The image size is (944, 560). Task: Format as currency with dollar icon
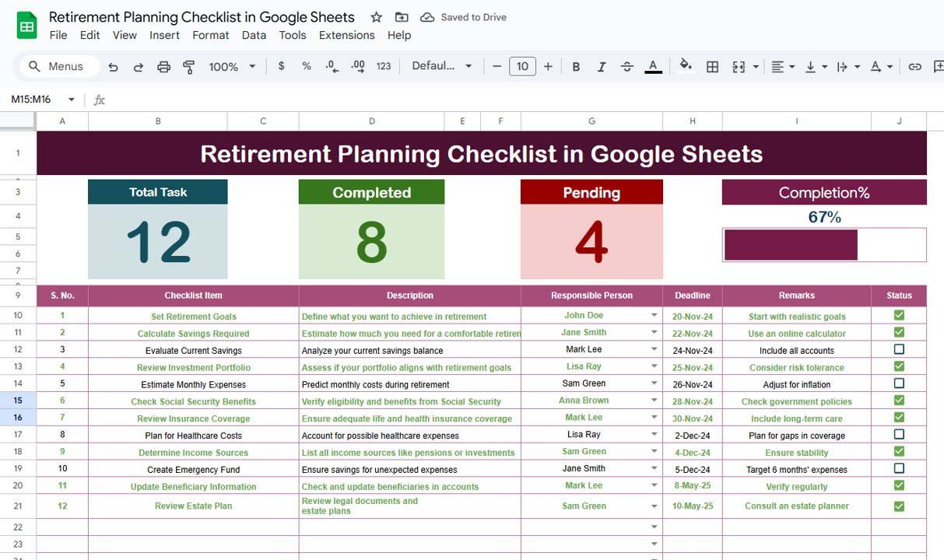pyautogui.click(x=281, y=66)
